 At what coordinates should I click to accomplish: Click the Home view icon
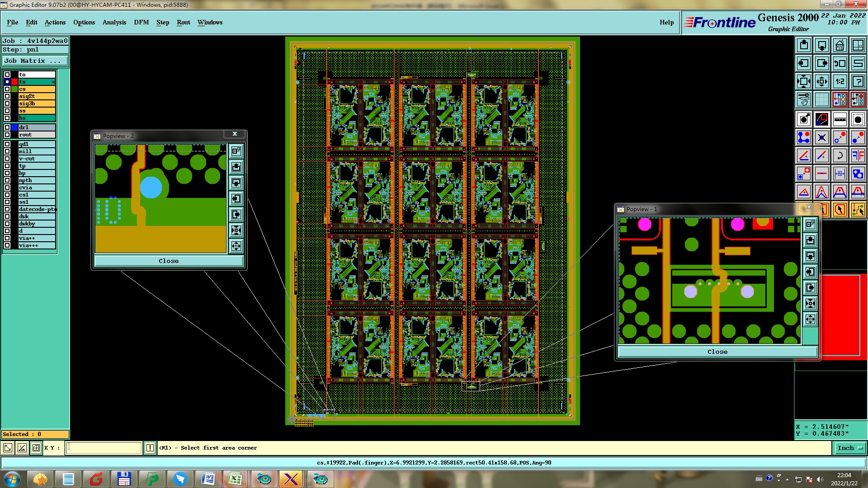pyautogui.click(x=840, y=45)
